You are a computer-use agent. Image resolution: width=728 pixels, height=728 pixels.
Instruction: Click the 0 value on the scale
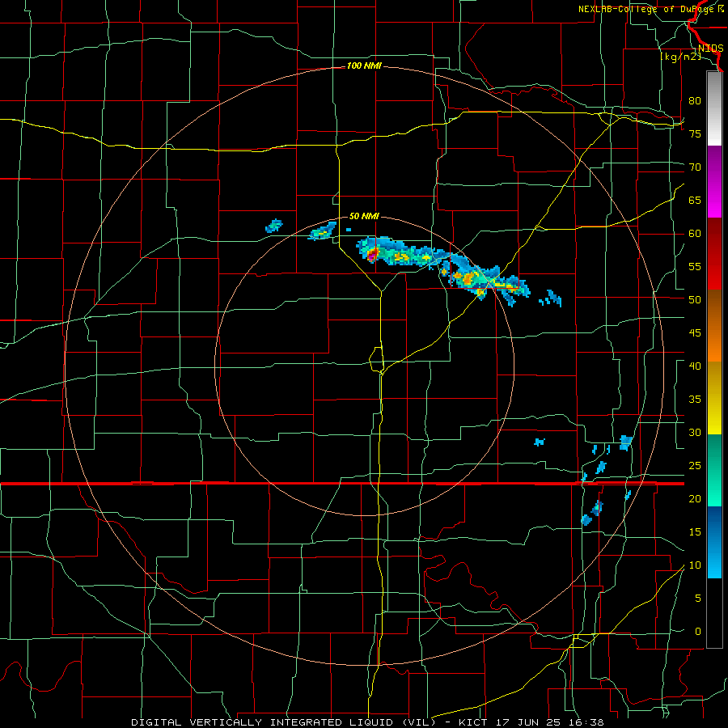(698, 632)
